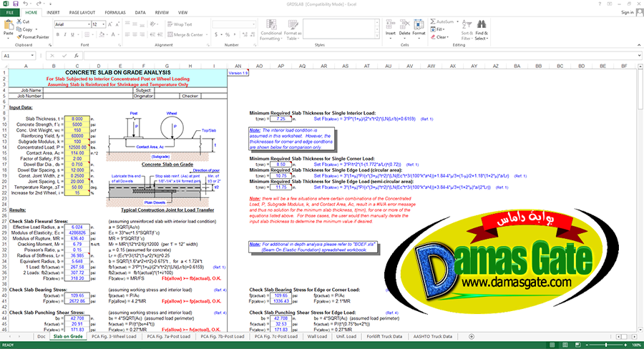644x349 pixels.
Task: Click the Decrease Indent icon
Action: 152,35
